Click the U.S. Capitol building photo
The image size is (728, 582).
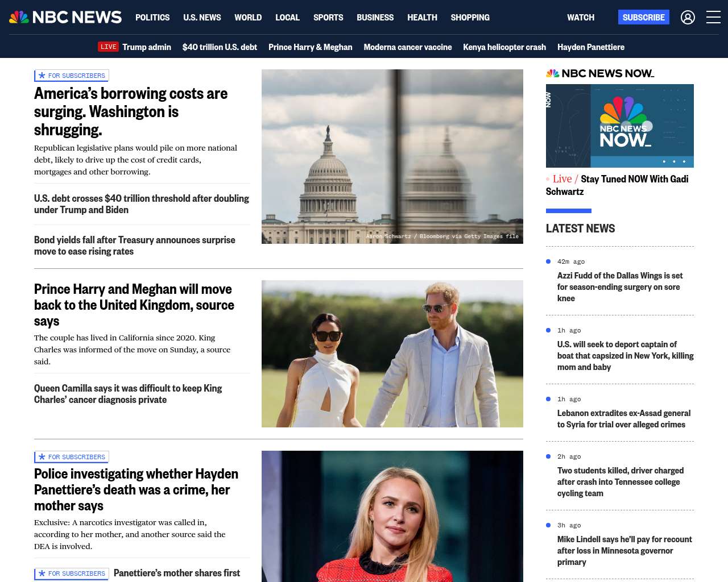coord(392,156)
